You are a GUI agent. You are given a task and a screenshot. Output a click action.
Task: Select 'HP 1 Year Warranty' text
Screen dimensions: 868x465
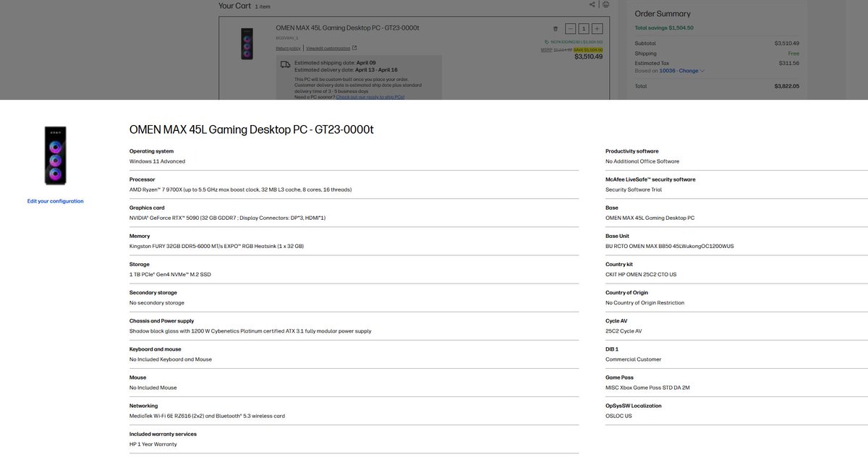(x=153, y=444)
